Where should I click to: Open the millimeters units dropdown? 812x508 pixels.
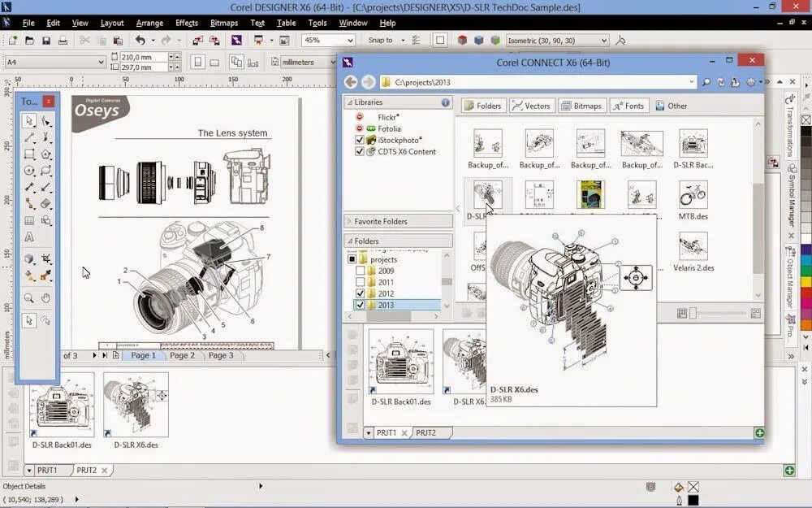pos(334,63)
